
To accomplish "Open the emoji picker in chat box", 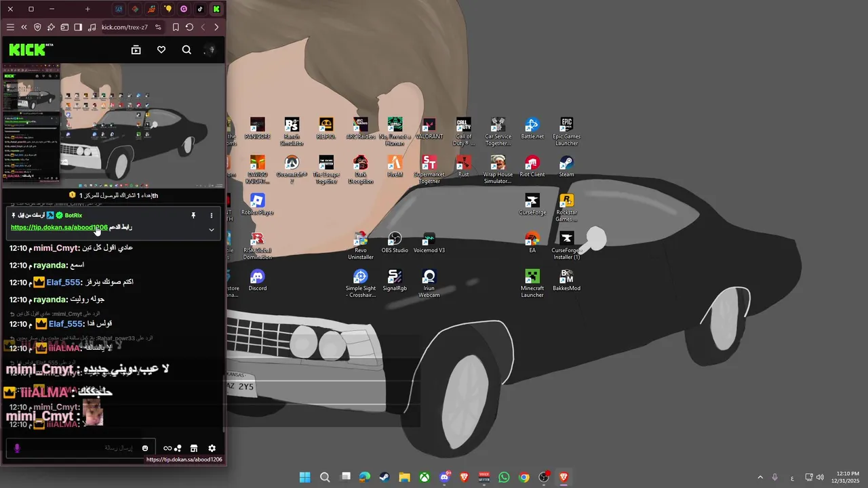I will pyautogui.click(x=145, y=448).
